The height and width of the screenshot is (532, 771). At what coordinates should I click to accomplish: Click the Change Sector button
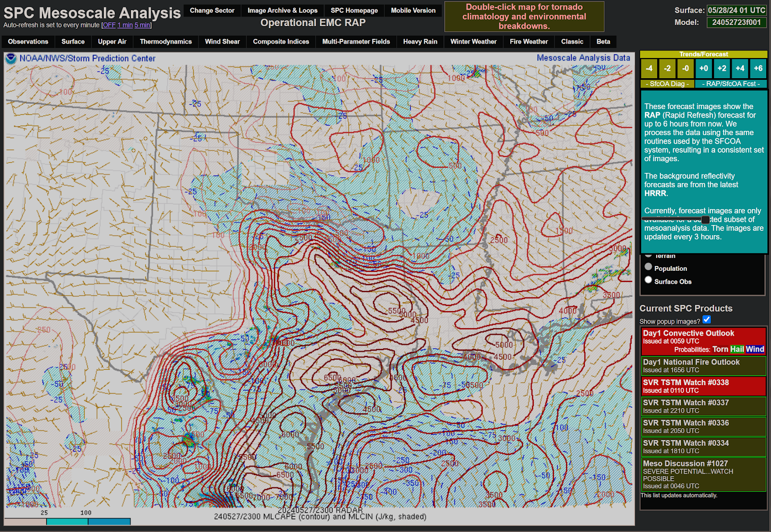pyautogui.click(x=212, y=11)
